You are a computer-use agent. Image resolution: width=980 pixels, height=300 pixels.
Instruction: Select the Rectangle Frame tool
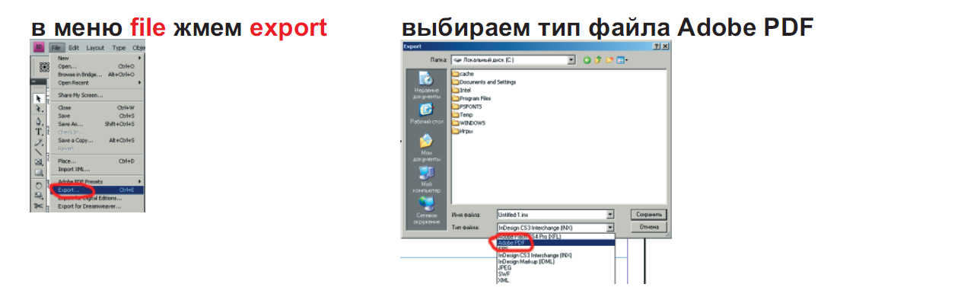point(39,162)
